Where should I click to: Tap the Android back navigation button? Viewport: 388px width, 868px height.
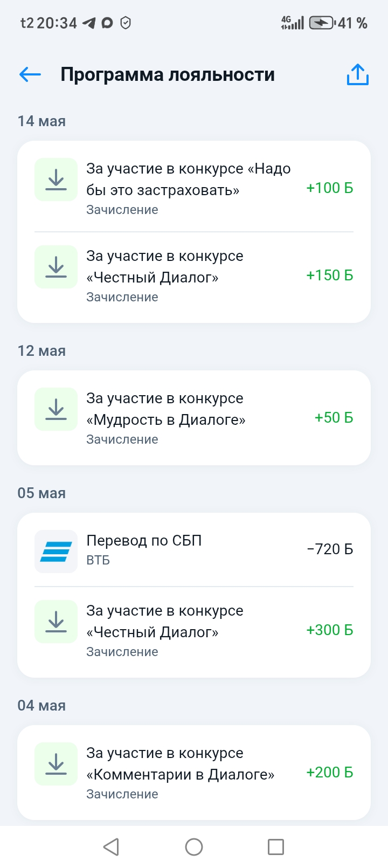click(111, 847)
